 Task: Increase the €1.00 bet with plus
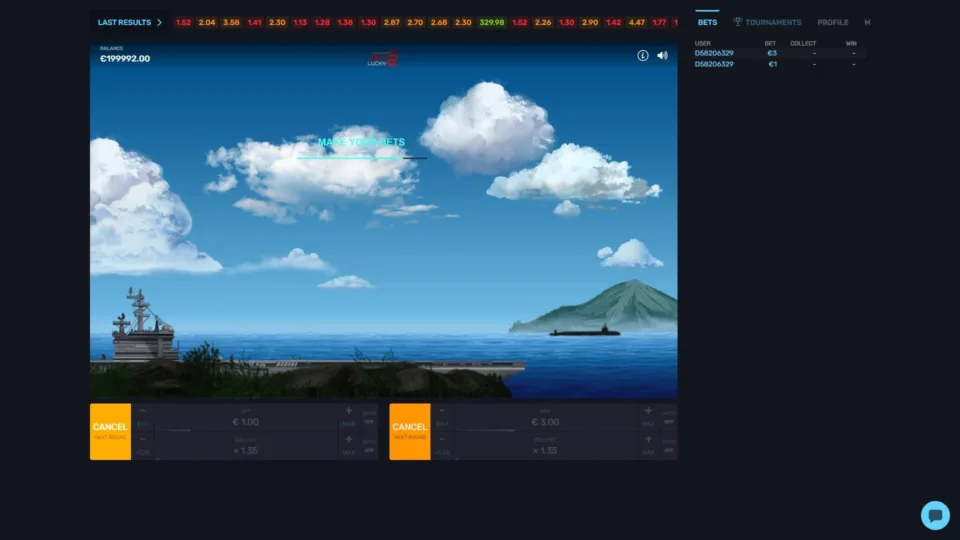click(x=349, y=411)
